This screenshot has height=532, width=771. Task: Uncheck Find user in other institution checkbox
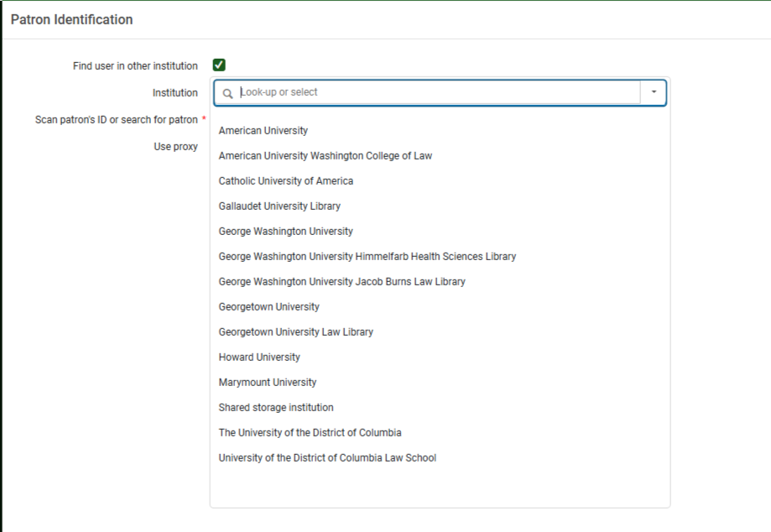(x=219, y=65)
